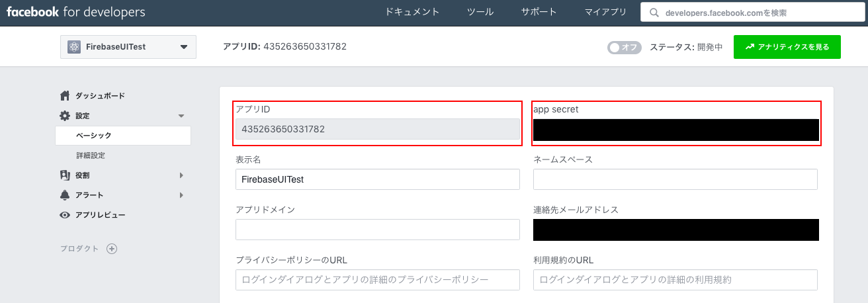Collapse the 設定 section arrow
The height and width of the screenshot is (303, 868).
[181, 116]
